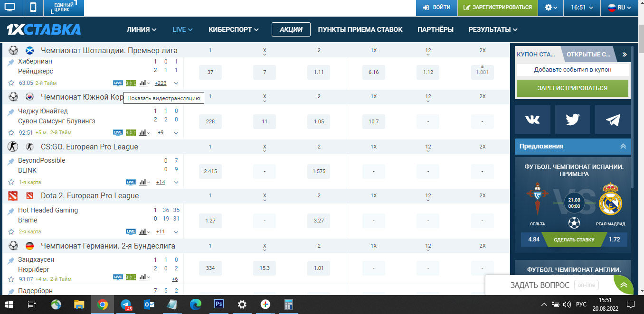Screen dimensions: 644x314
Task: Add Хиберниан match to favorites star
Action: [11, 83]
